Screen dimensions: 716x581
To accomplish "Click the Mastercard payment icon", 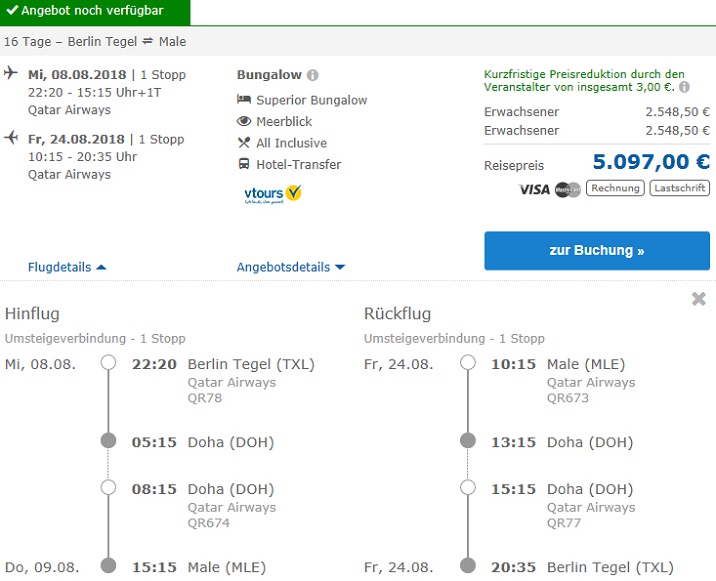I will point(567,189).
